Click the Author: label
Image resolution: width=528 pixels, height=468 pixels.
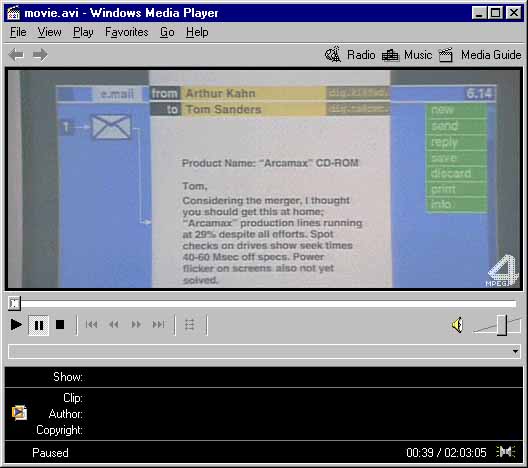pyautogui.click(x=66, y=414)
